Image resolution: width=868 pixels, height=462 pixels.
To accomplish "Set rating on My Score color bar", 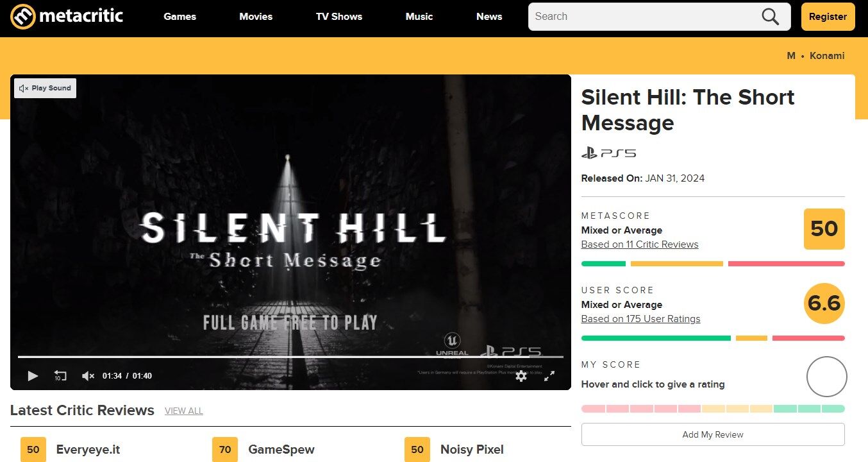I will click(713, 409).
